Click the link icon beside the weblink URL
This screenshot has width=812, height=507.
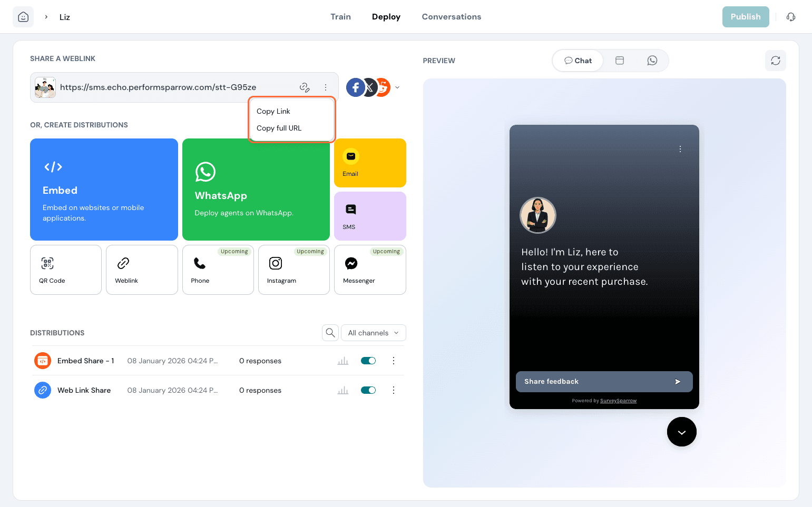pos(305,87)
